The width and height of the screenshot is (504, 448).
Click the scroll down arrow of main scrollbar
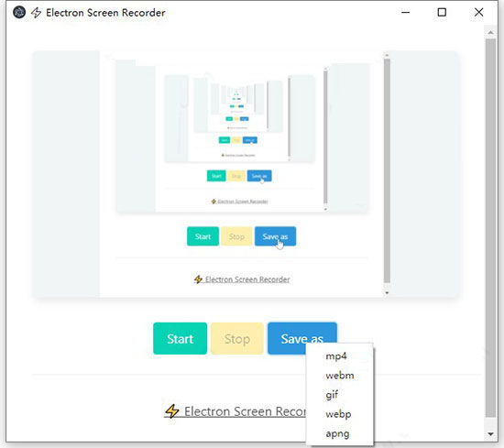click(x=490, y=434)
